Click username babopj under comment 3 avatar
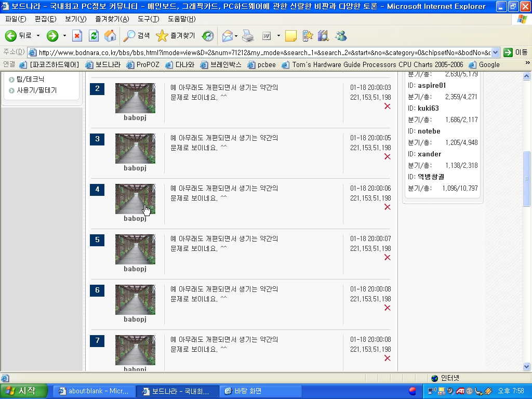Image resolution: width=532 pixels, height=399 pixels. point(135,168)
